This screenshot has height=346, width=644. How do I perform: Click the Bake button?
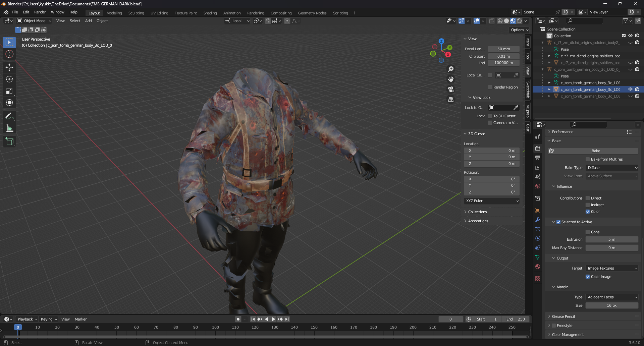[x=593, y=151]
